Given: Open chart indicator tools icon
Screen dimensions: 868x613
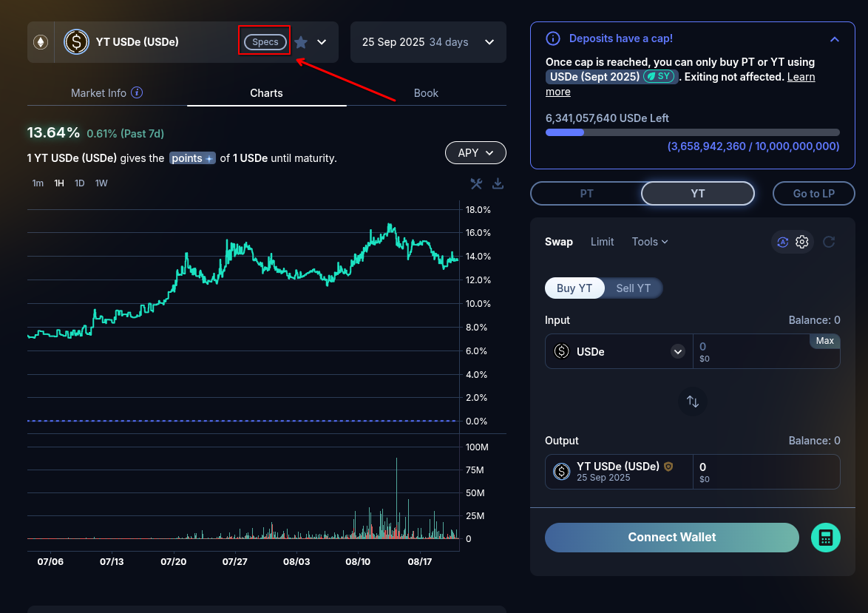Looking at the screenshot, I should 476,183.
